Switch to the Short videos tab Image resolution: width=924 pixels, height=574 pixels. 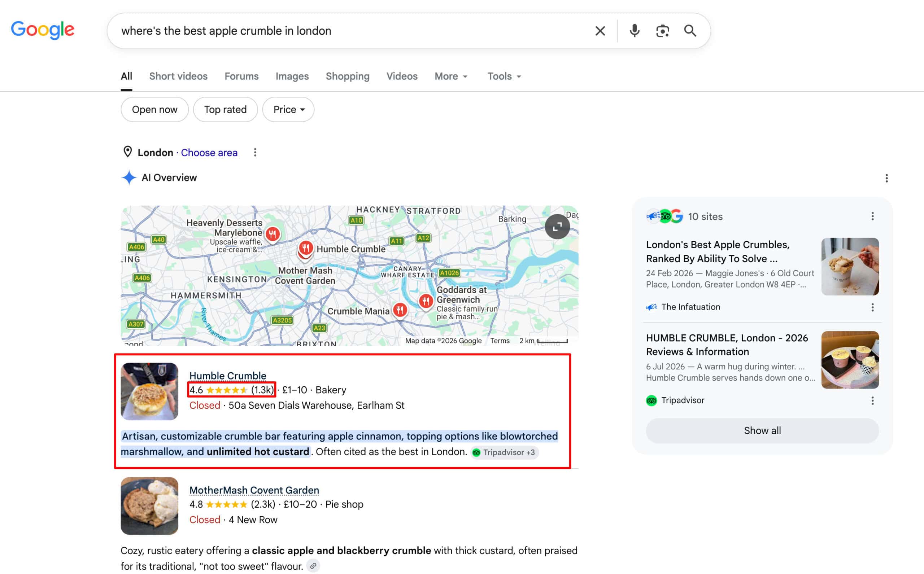point(178,76)
